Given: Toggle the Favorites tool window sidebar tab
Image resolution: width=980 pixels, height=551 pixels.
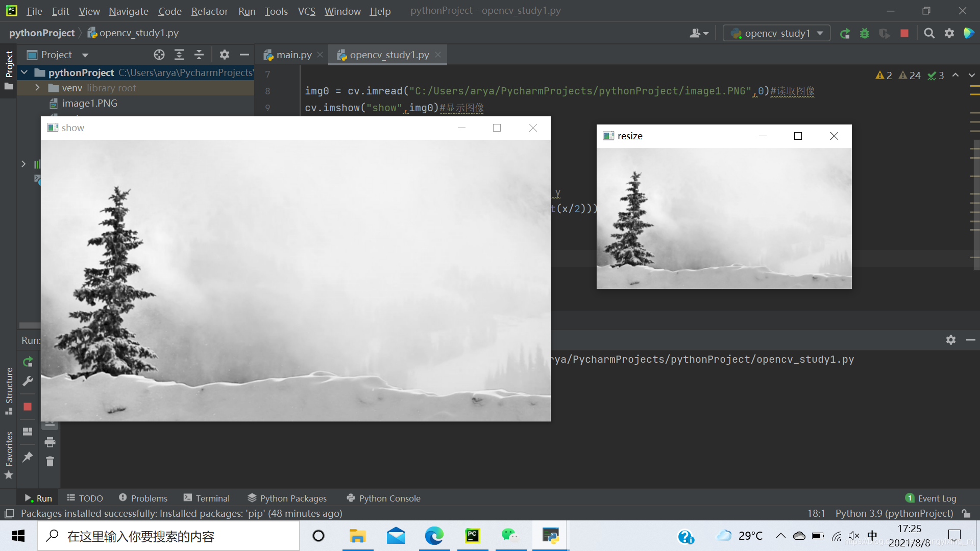Looking at the screenshot, I should [9, 449].
